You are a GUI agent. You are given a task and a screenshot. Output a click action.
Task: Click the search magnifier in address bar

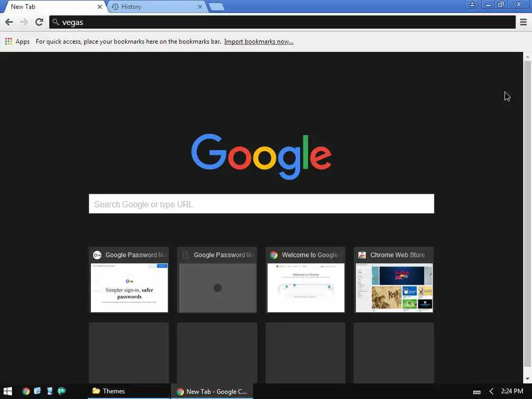click(x=56, y=22)
